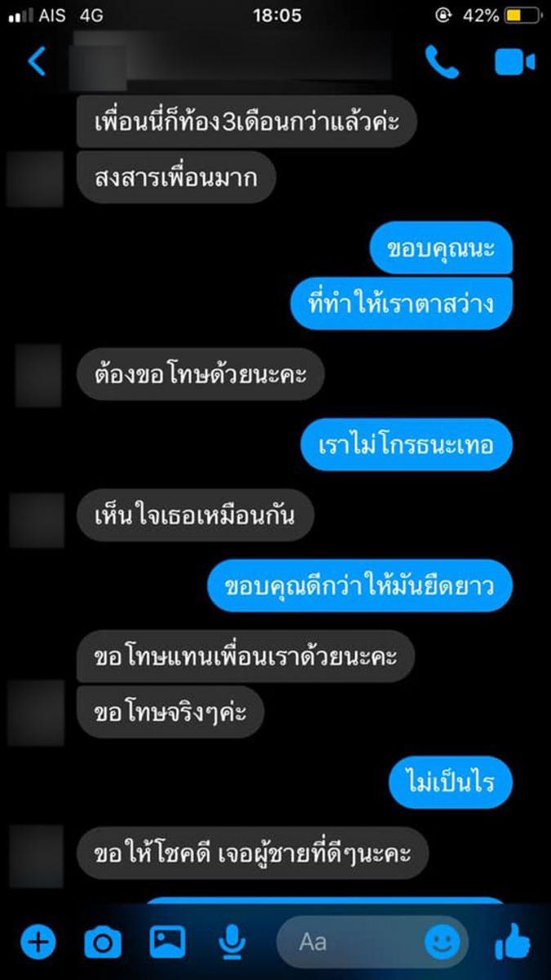Image resolution: width=551 pixels, height=980 pixels.
Task: Select the bubble ที่ทำให้เราตาสว่าง
Action: [x=402, y=303]
